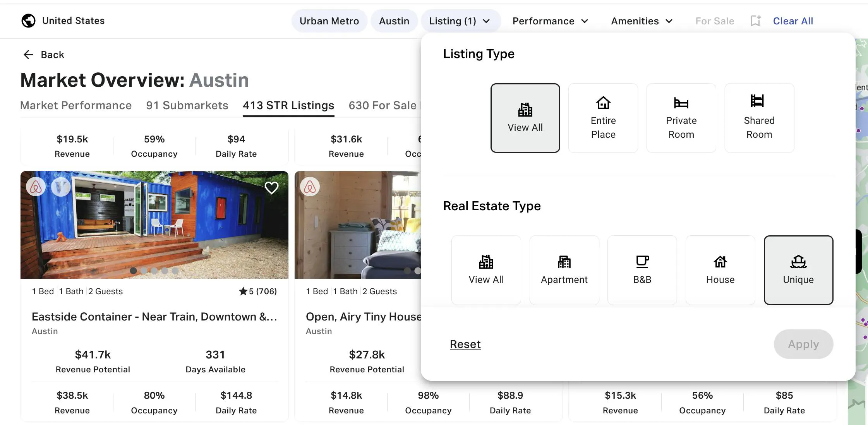
Task: Select Private Room listing type
Action: 681,118
